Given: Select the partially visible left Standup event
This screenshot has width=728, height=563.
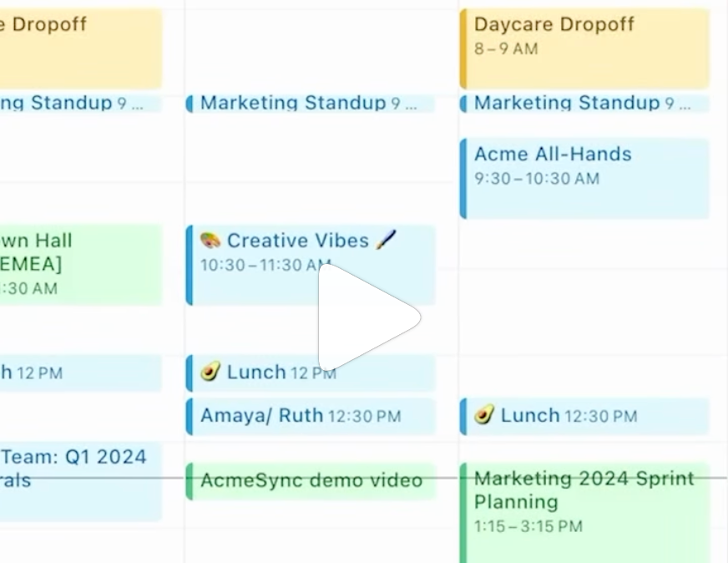Looking at the screenshot, I should tap(81, 103).
